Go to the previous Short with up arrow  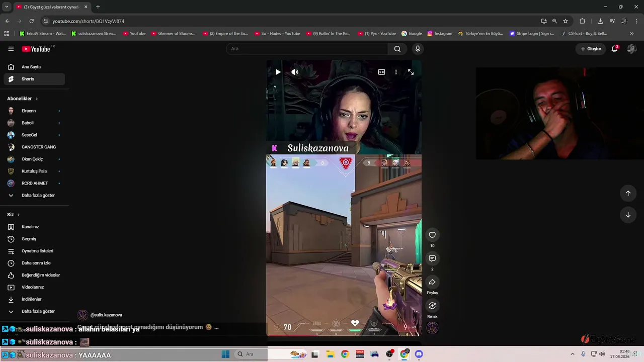(x=628, y=193)
